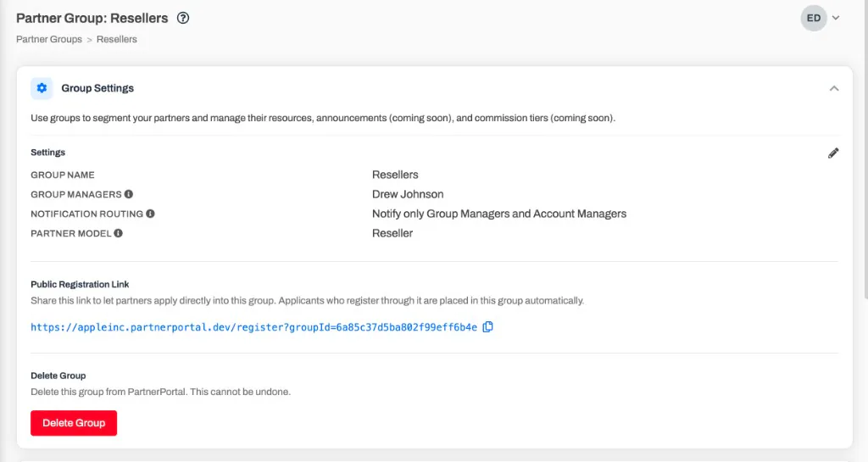Screen dimensions: 868x462
Task: Select the Resellers group name value
Action: click(395, 175)
